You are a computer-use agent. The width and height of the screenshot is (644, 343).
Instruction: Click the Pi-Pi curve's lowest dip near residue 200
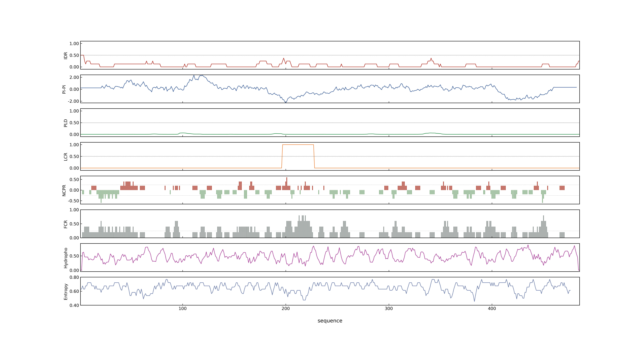coord(286,102)
